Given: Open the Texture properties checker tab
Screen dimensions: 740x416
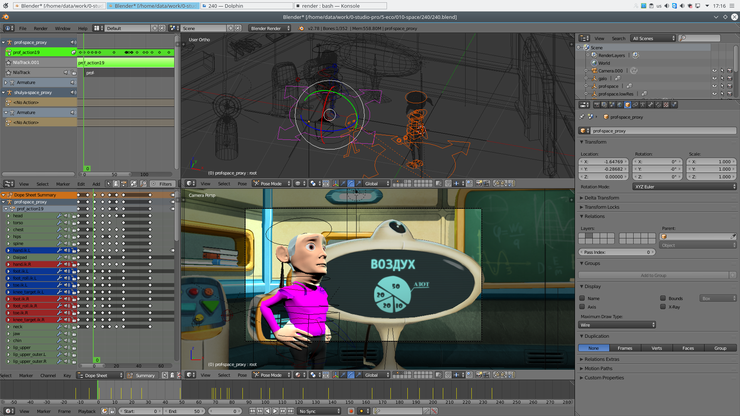Looking at the screenshot, I should tap(666, 105).
